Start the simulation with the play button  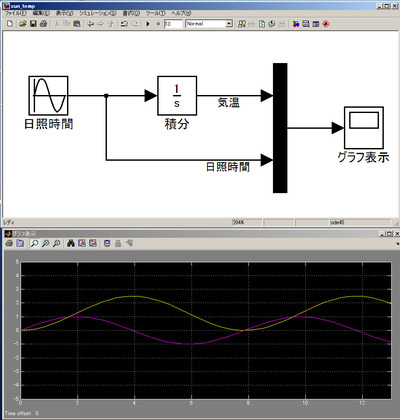[x=148, y=24]
